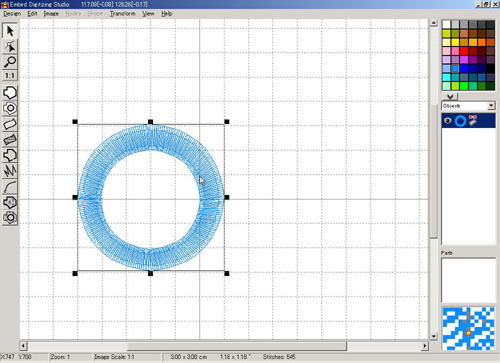500x363 pixels.
Task: Pick the zigzag manual stitch tool
Action: pos(10,171)
